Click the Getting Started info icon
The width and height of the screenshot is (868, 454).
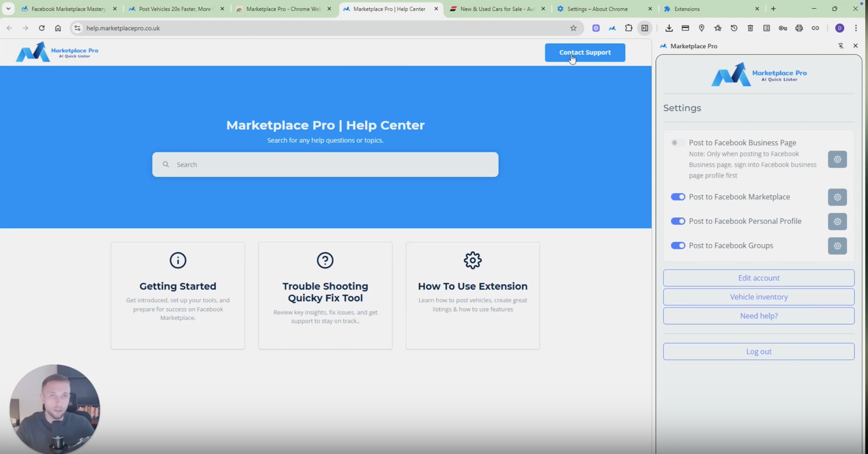[x=178, y=260]
